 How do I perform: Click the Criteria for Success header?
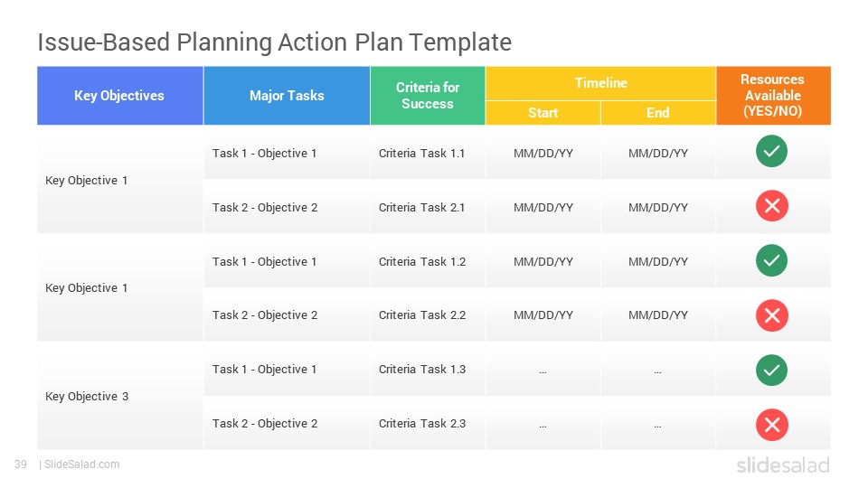click(428, 96)
